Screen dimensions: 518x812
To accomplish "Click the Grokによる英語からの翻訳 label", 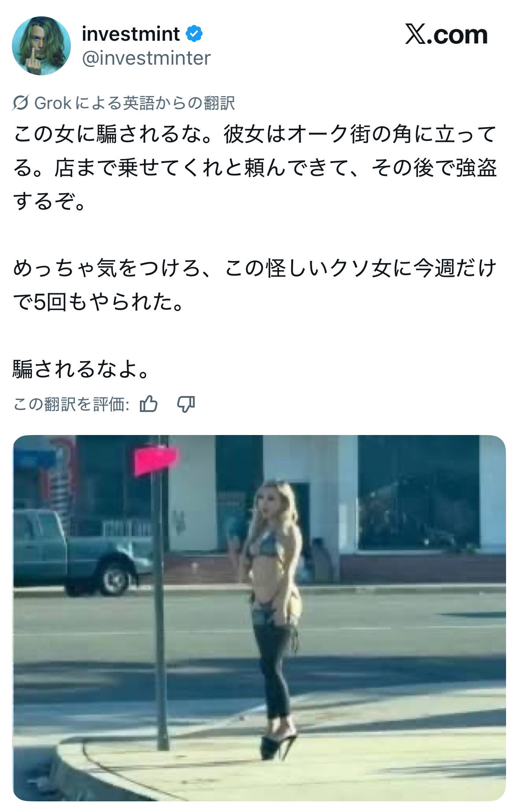I will click(x=134, y=103).
